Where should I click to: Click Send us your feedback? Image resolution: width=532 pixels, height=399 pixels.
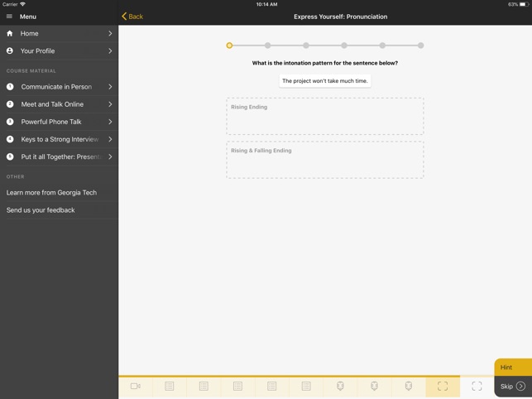[x=41, y=210]
